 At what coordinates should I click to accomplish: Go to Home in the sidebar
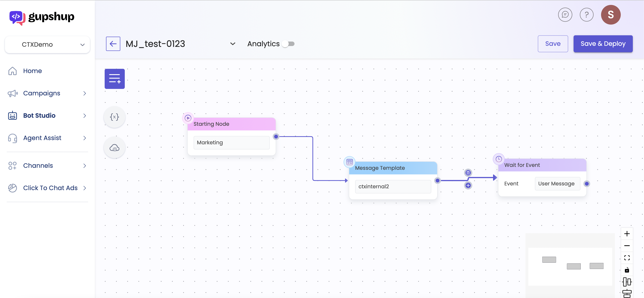coord(32,71)
